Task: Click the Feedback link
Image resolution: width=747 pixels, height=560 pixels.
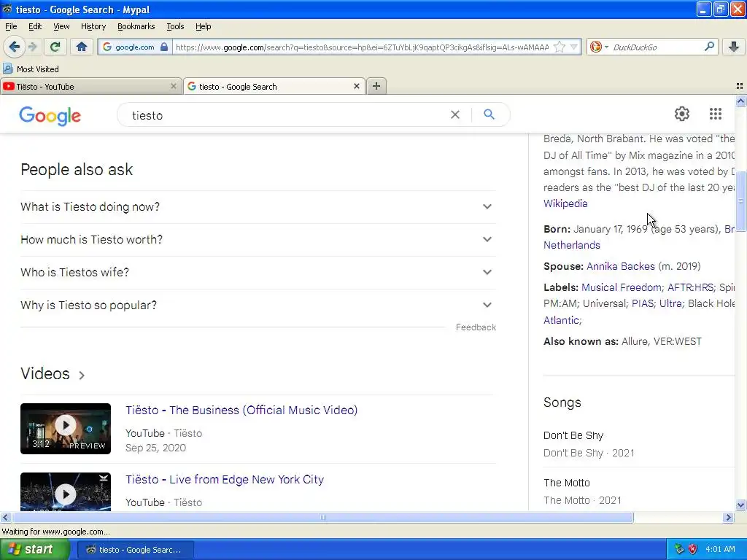Action: tap(476, 327)
